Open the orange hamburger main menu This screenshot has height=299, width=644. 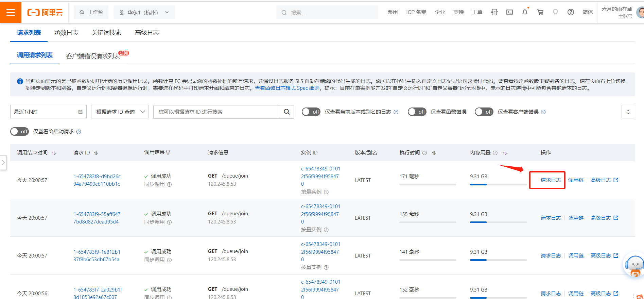11,12
